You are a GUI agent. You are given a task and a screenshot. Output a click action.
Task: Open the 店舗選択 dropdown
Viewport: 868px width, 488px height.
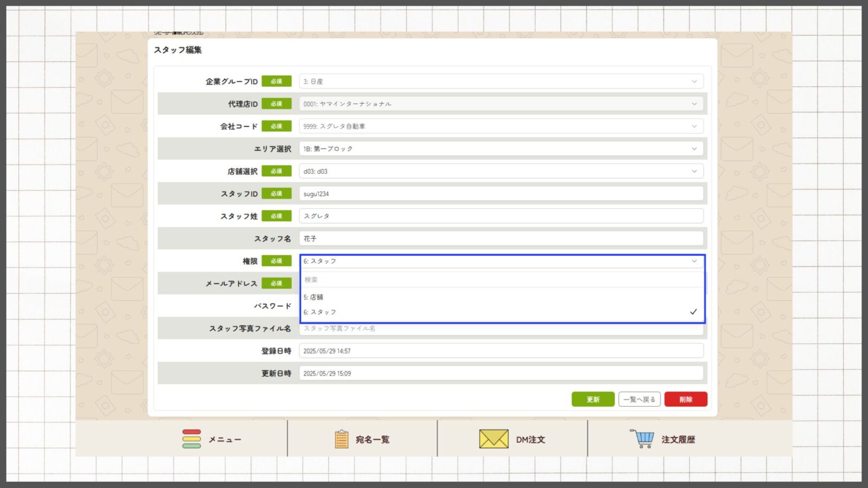[694, 171]
